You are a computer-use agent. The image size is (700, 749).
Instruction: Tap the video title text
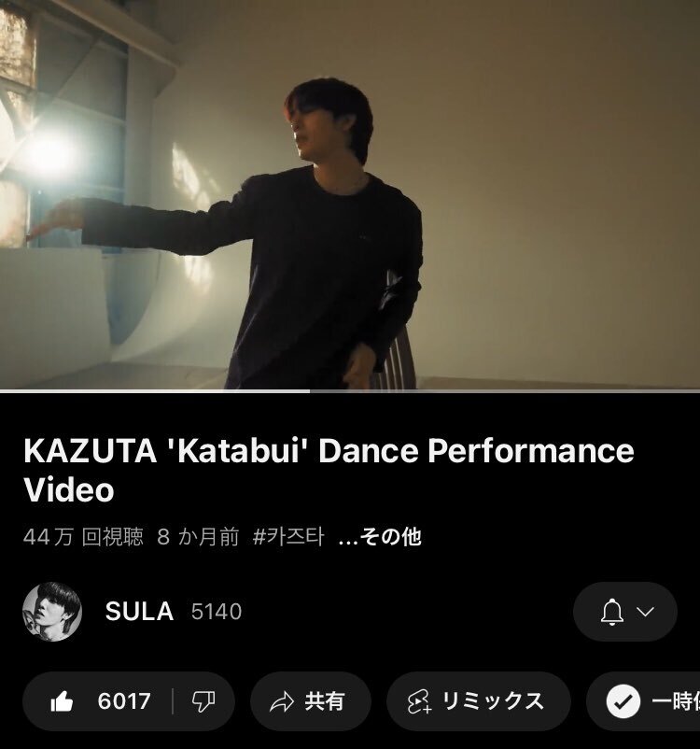tap(329, 470)
